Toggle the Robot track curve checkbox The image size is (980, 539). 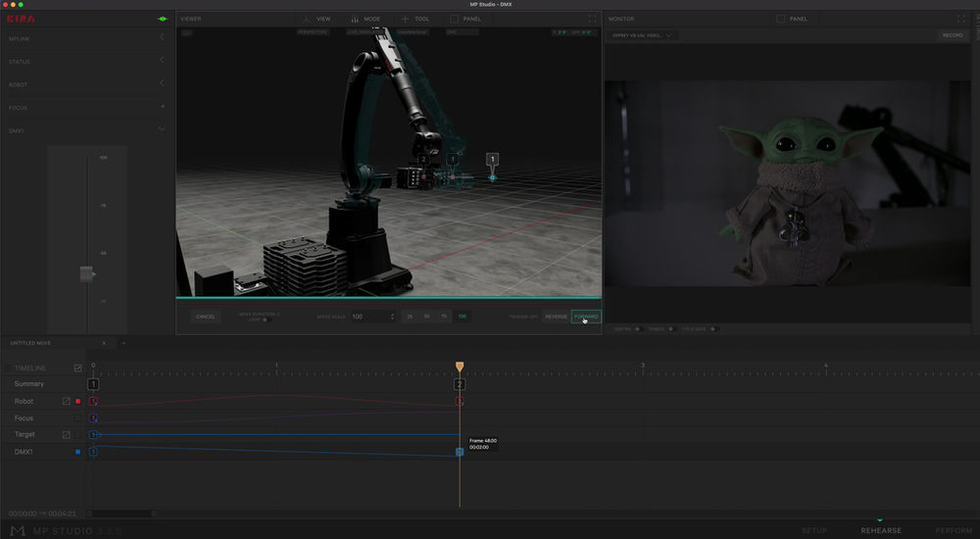pos(67,402)
